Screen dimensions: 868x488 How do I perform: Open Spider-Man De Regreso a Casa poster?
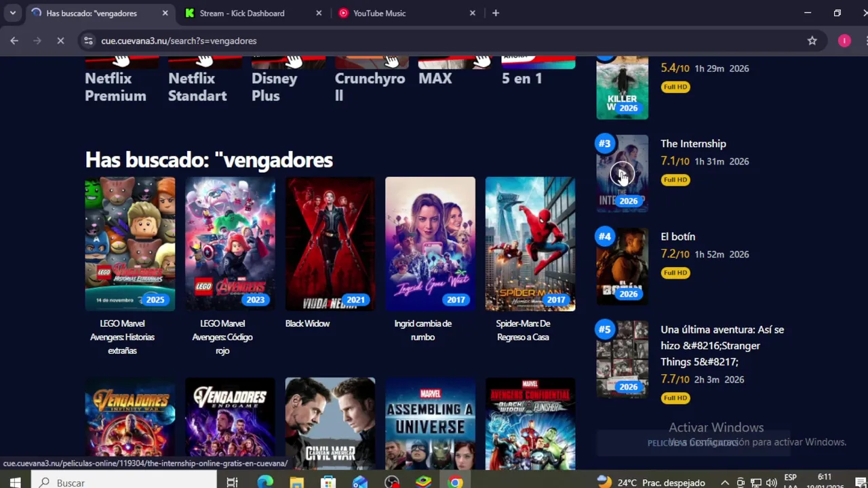click(x=530, y=244)
